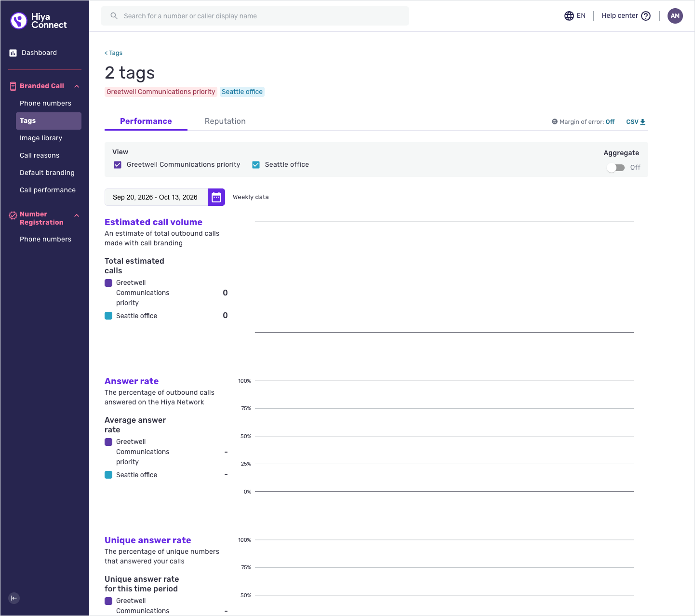The width and height of the screenshot is (695, 616).
Task: Click the CSV download arrow icon
Action: point(642,122)
